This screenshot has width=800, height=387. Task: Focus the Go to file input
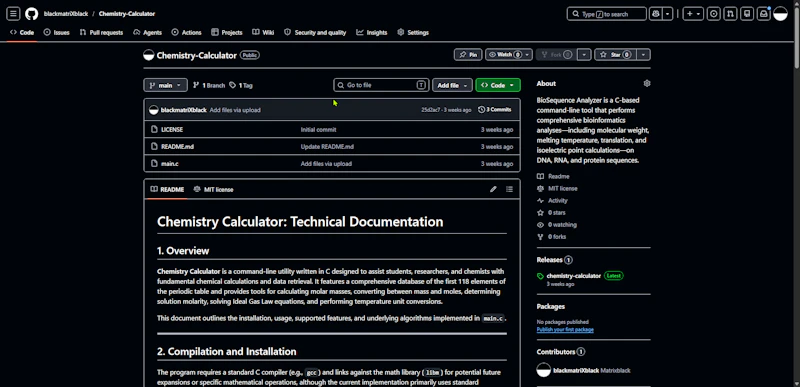pyautogui.click(x=381, y=85)
